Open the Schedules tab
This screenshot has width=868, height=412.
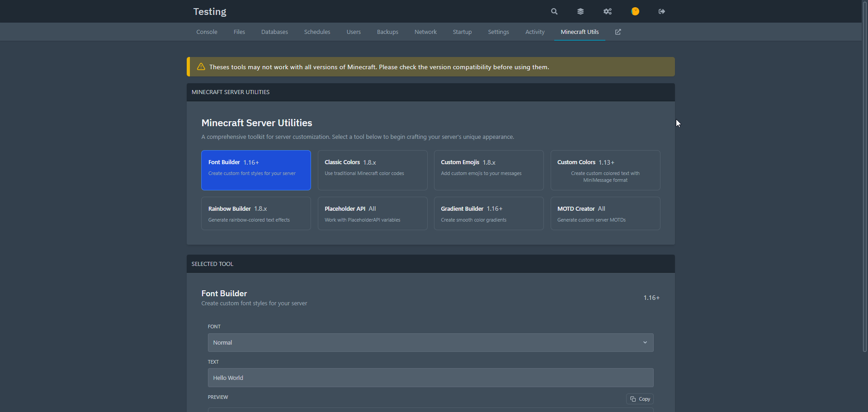tap(317, 32)
